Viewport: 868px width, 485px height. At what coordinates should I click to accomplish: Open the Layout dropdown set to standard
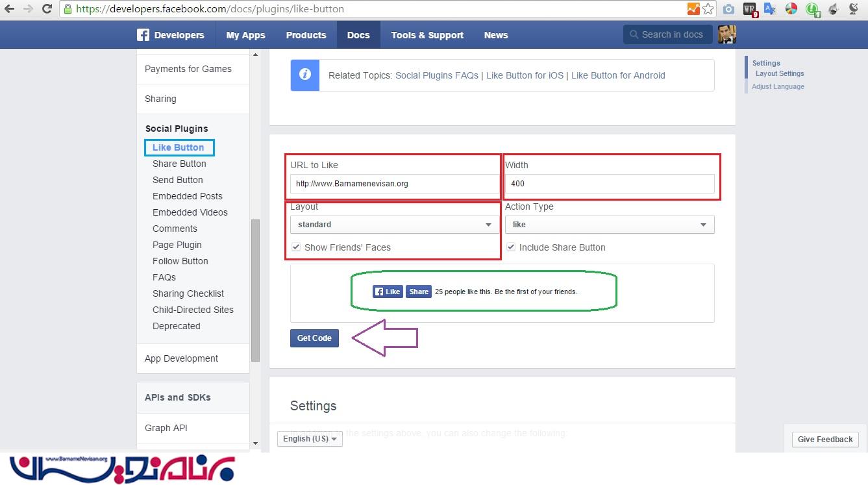[x=394, y=225]
